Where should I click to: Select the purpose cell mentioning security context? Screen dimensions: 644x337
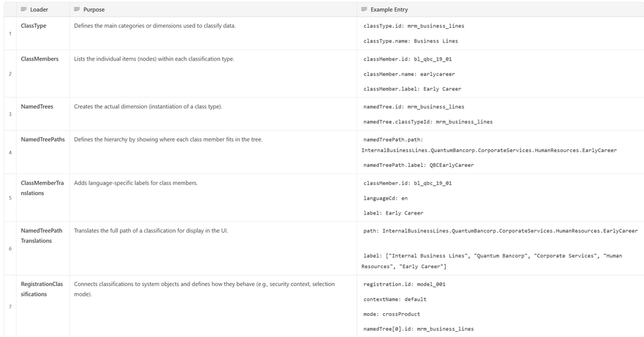204,289
